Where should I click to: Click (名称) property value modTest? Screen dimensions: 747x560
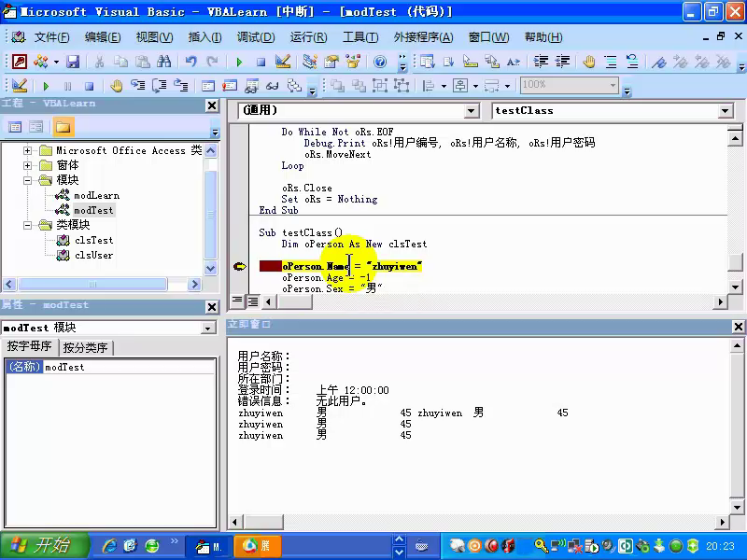pos(129,367)
